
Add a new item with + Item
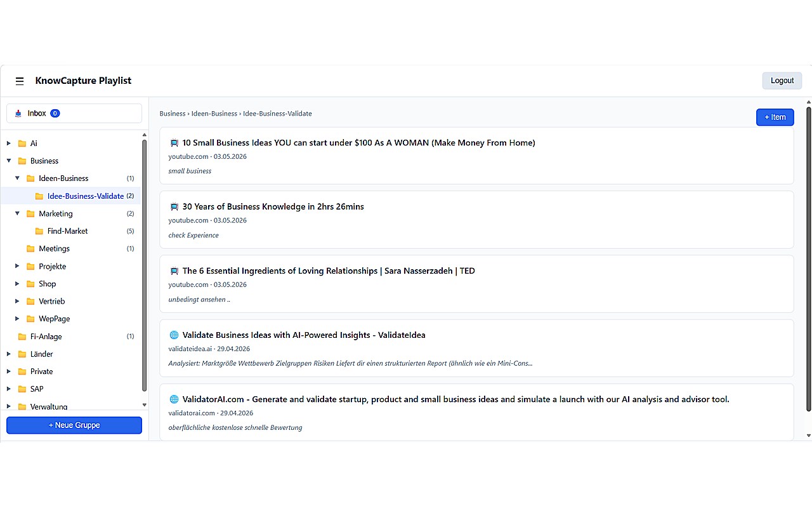[775, 117]
